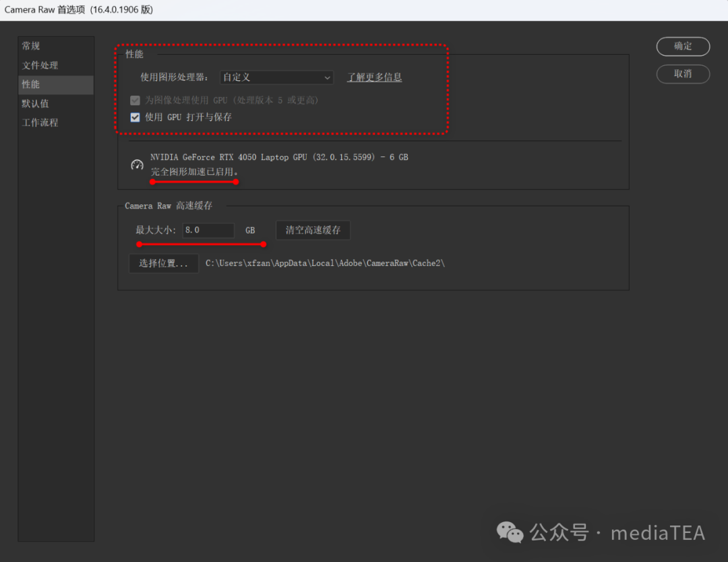This screenshot has height=562, width=728.
Task: Click the 清空高速缓存 button
Action: (313, 230)
